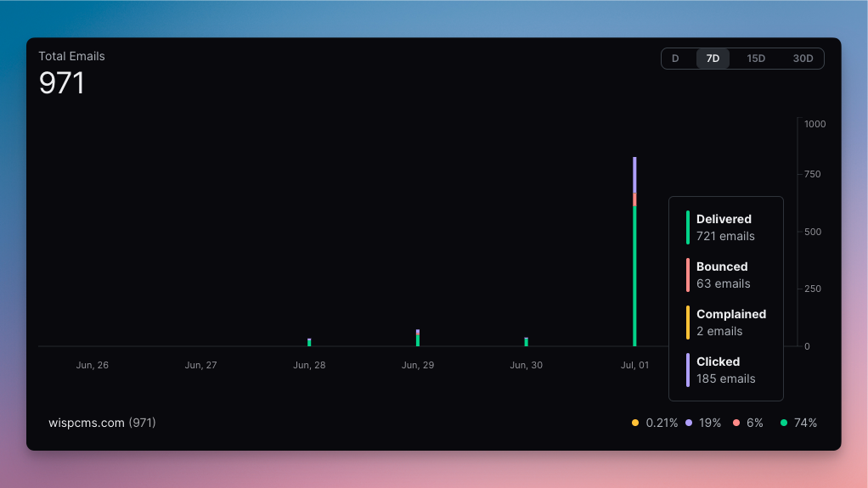Click the Jun, 29 axis label
The width and height of the screenshot is (868, 488).
tap(417, 365)
